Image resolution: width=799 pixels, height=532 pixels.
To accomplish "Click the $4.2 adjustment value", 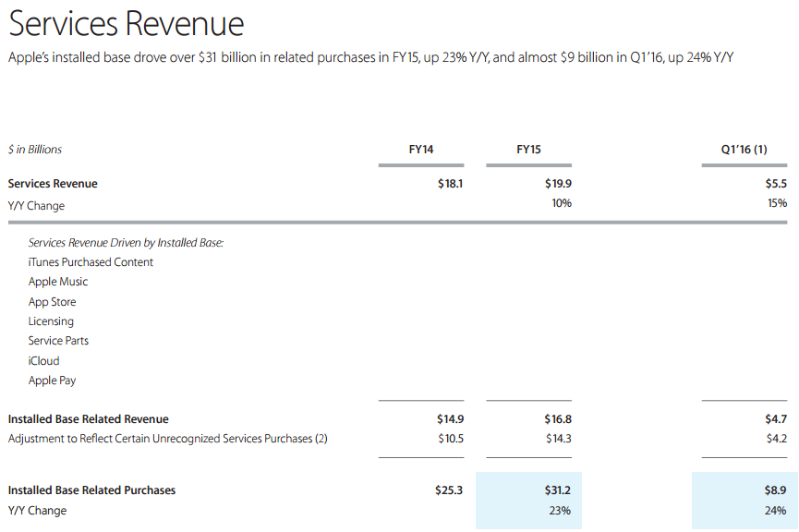I will [x=777, y=438].
